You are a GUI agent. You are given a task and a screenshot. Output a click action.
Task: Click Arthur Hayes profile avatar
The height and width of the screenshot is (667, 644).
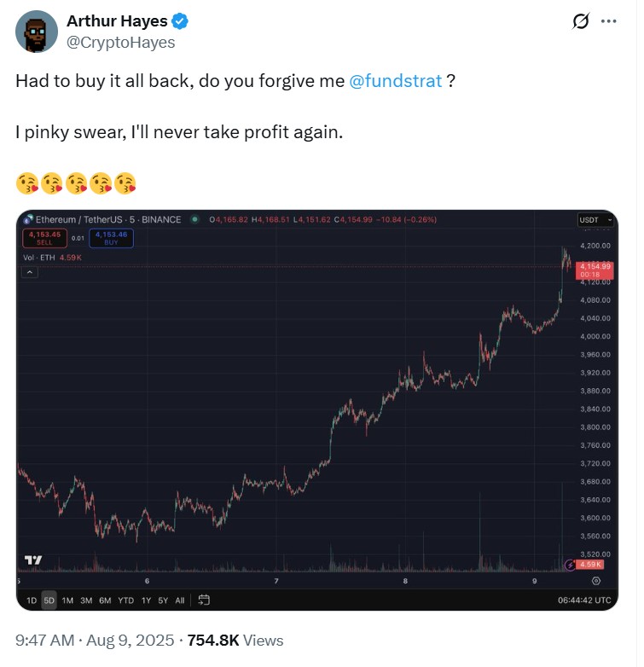pyautogui.click(x=36, y=32)
